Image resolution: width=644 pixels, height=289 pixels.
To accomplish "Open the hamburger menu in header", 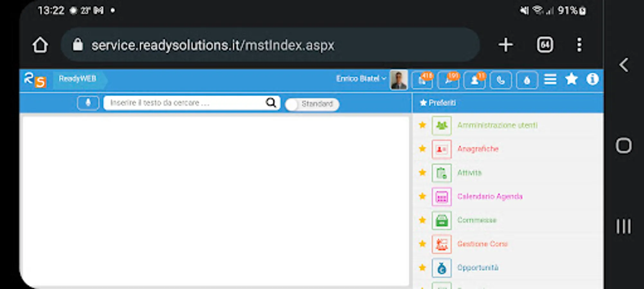I will click(550, 79).
